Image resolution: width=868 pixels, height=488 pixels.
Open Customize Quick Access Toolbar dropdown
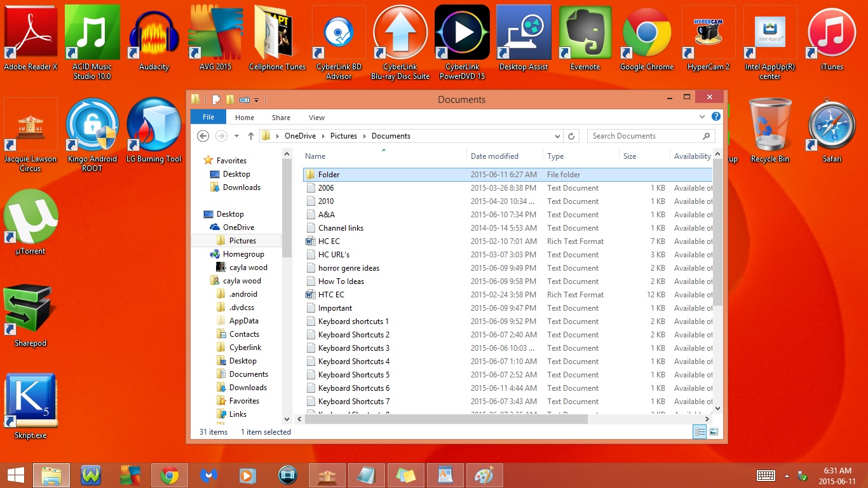(x=257, y=100)
